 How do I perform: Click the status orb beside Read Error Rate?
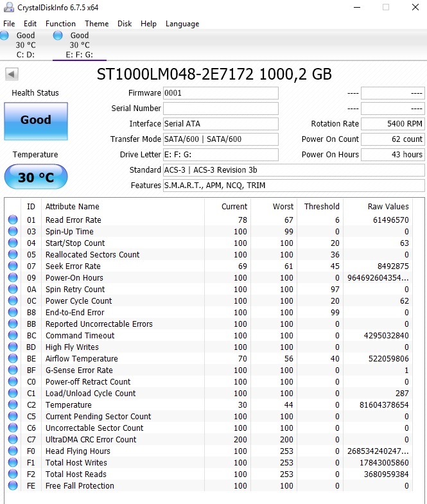[13, 220]
